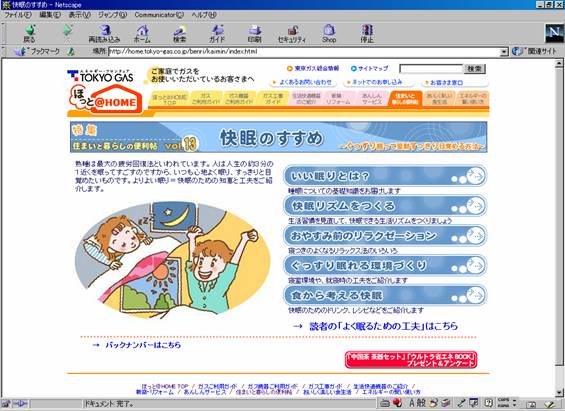
Task: Expand the URL location dropdown arrow
Action: pyautogui.click(x=504, y=52)
